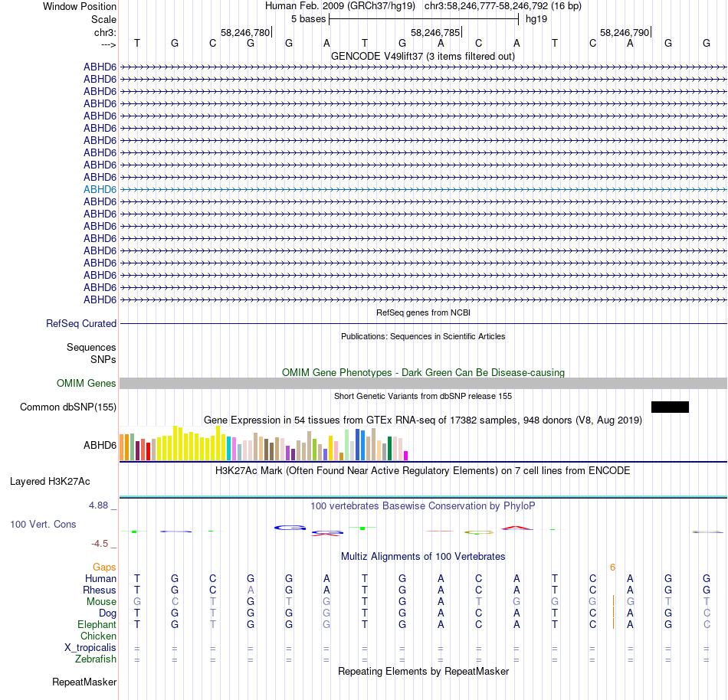This screenshot has width=728, height=700.
Task: Click the Scale label in ruler
Action: click(103, 19)
